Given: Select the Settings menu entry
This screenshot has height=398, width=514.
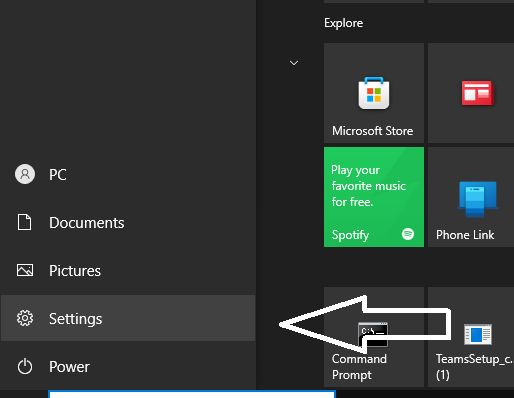Looking at the screenshot, I should (128, 318).
